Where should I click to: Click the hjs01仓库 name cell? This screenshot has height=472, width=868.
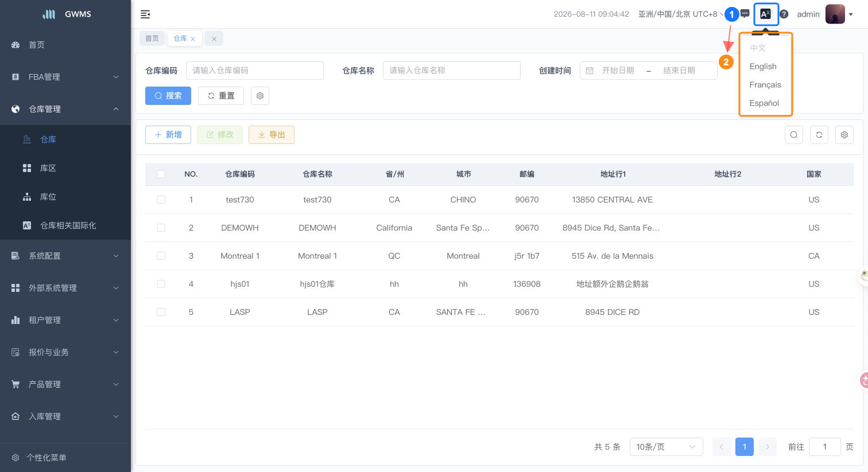317,284
